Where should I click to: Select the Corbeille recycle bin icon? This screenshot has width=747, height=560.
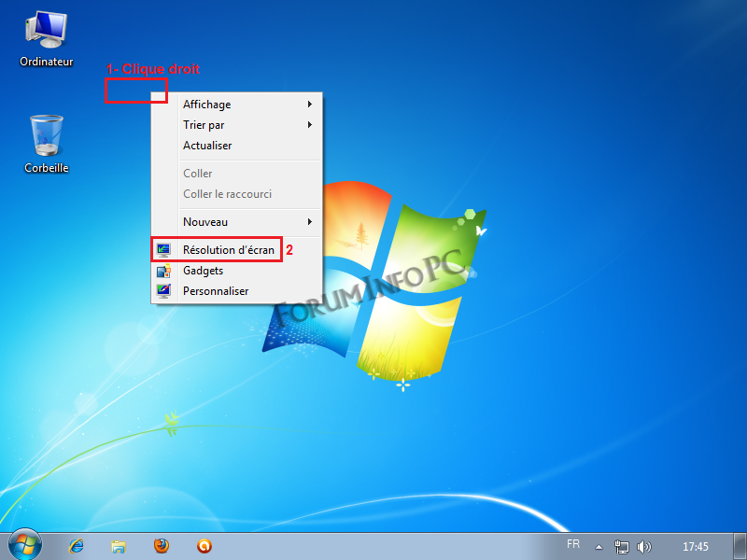click(x=46, y=142)
